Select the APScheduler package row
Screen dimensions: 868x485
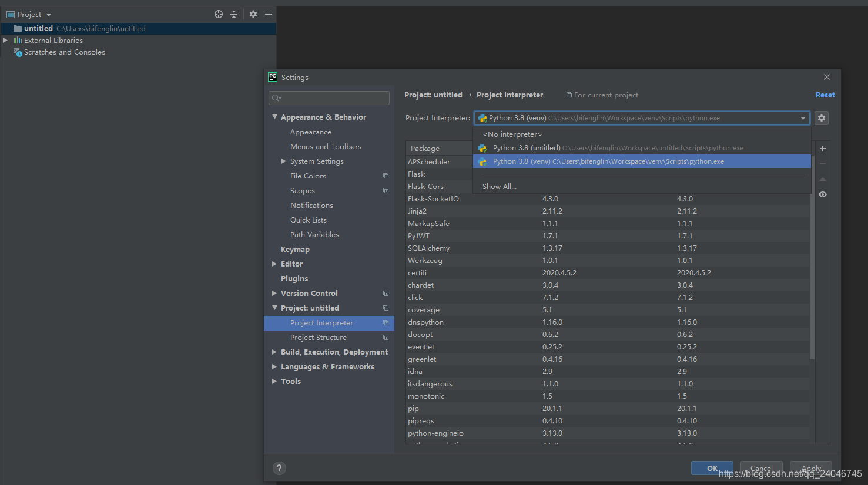click(x=439, y=162)
